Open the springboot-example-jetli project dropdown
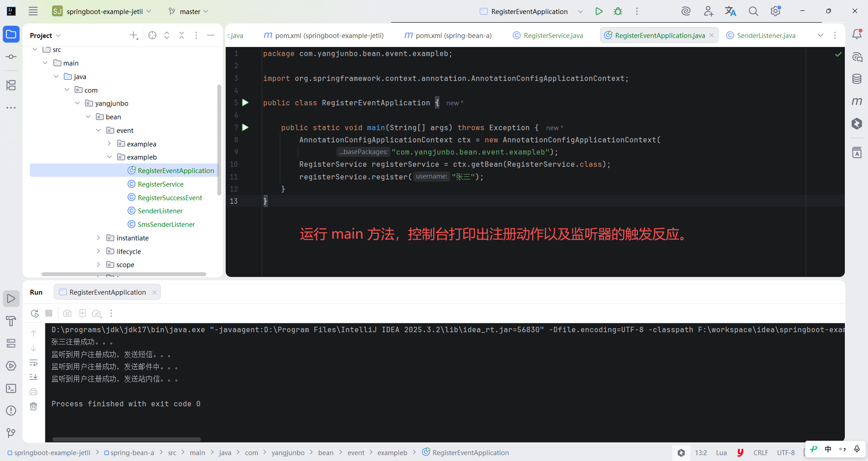This screenshot has width=868, height=461. pyautogui.click(x=102, y=11)
